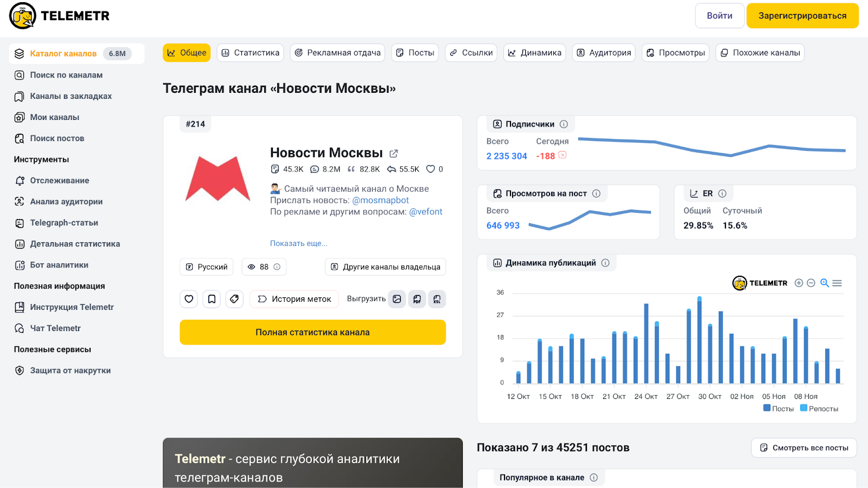Open the @mosmapbot link
This screenshot has height=488, width=868.
380,200
